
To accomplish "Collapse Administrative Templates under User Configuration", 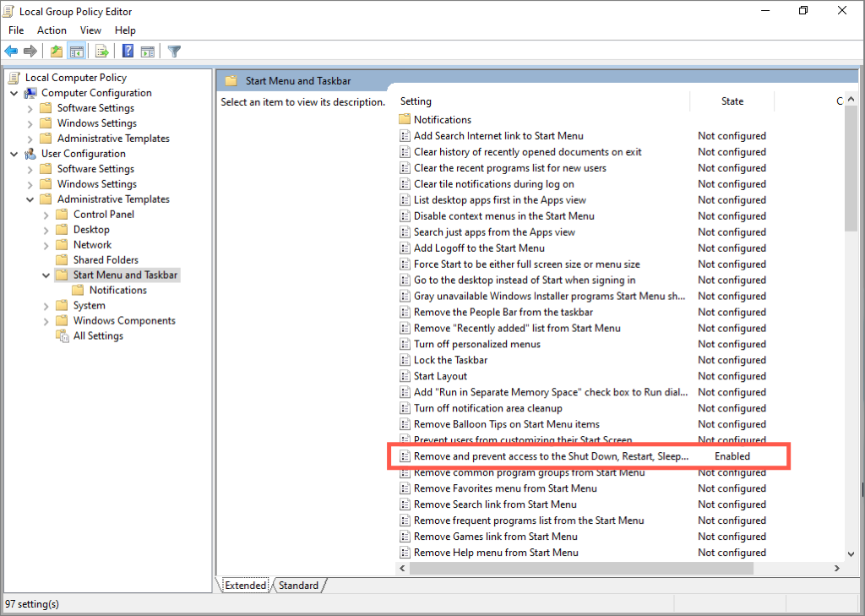I will coord(30,199).
